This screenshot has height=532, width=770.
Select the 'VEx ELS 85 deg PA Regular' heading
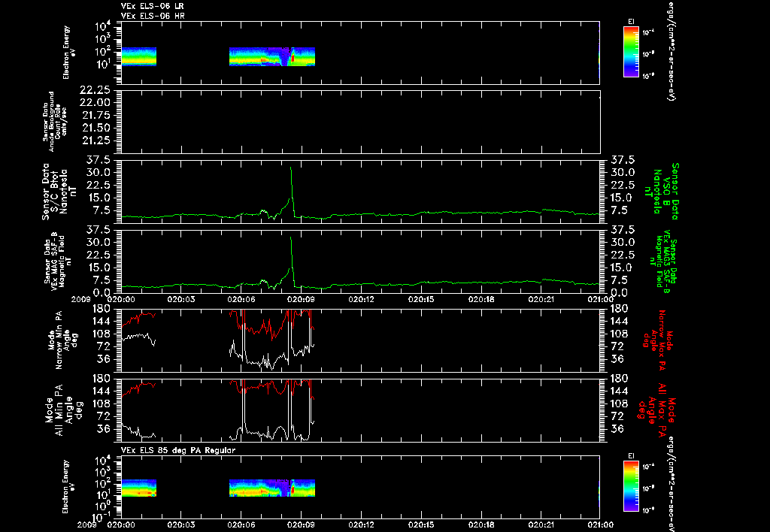pyautogui.click(x=178, y=450)
